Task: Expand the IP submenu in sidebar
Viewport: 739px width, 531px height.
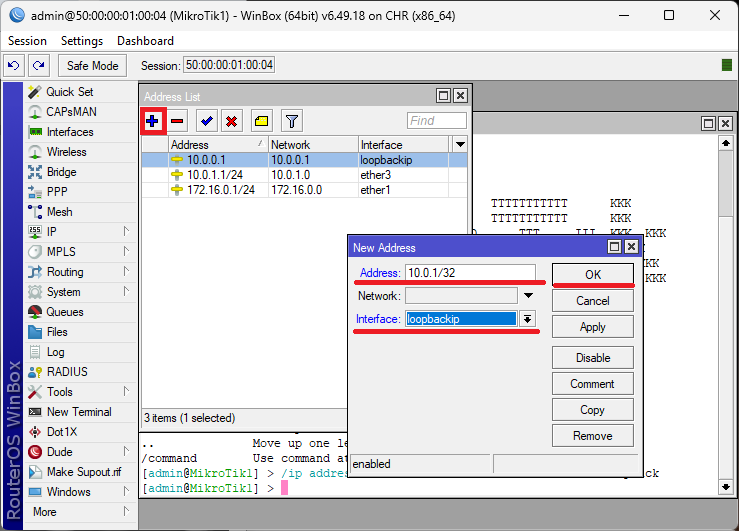Action: [x=126, y=232]
